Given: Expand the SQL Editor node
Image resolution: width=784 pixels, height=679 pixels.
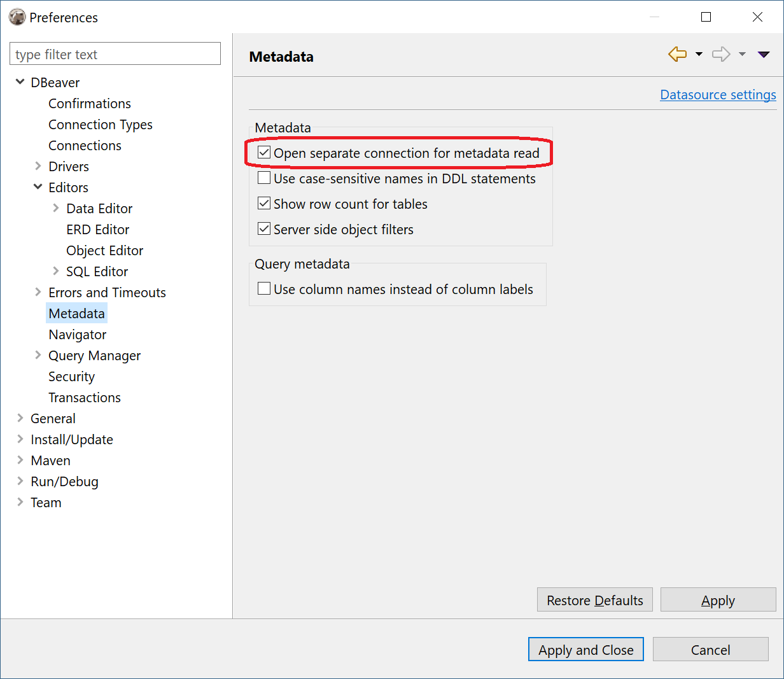Looking at the screenshot, I should [x=56, y=271].
